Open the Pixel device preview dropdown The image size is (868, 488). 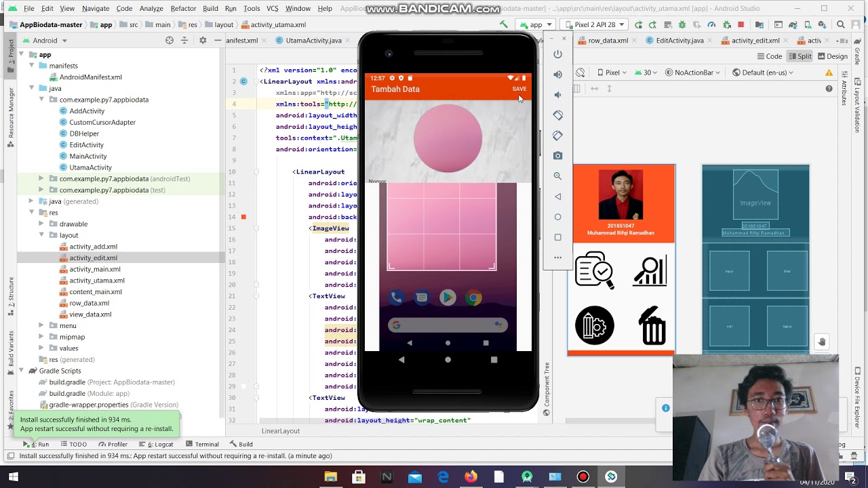click(612, 73)
